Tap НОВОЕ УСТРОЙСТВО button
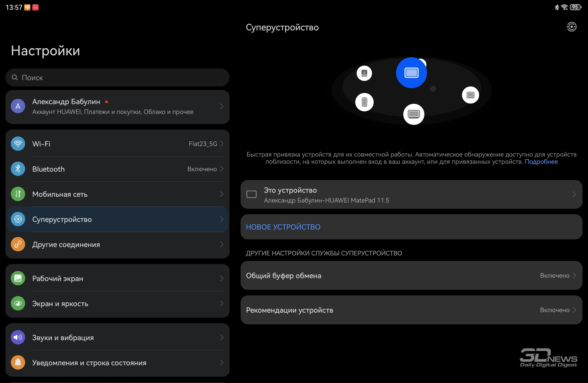The width and height of the screenshot is (588, 383). tap(411, 227)
